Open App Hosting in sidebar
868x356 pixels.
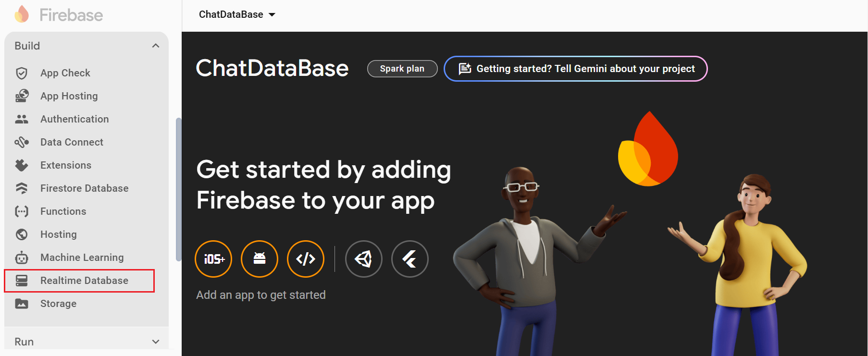click(69, 96)
